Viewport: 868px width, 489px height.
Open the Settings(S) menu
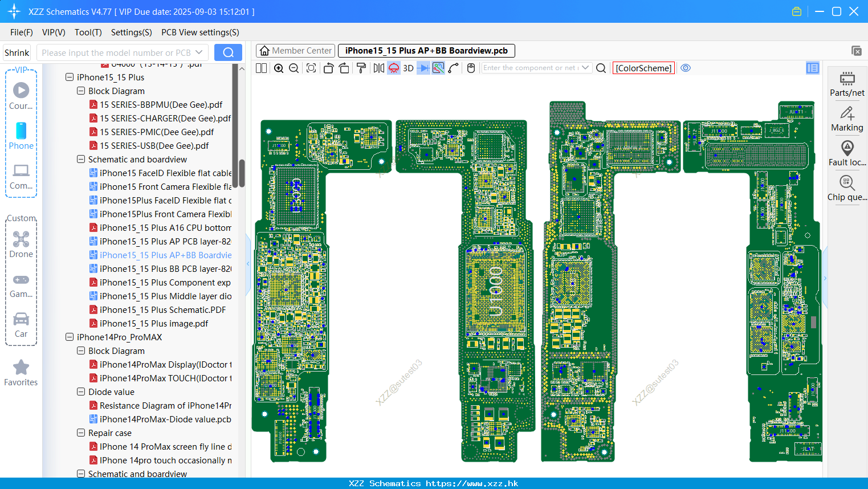[x=132, y=32]
